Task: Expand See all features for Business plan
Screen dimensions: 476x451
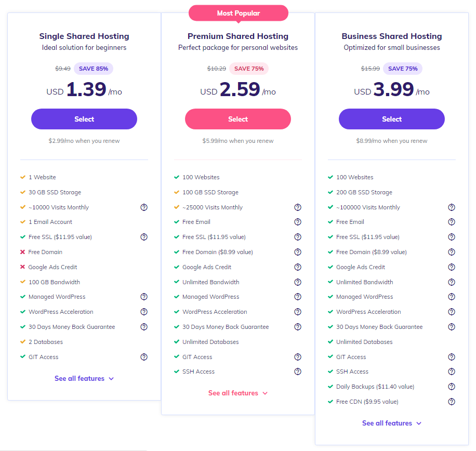Action: coord(392,423)
